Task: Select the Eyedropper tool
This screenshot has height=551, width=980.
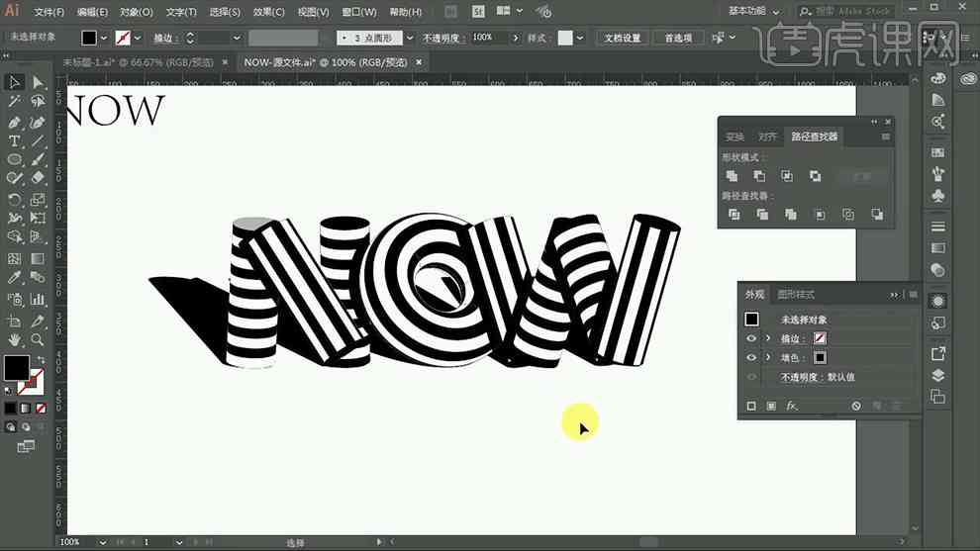Action: point(15,277)
